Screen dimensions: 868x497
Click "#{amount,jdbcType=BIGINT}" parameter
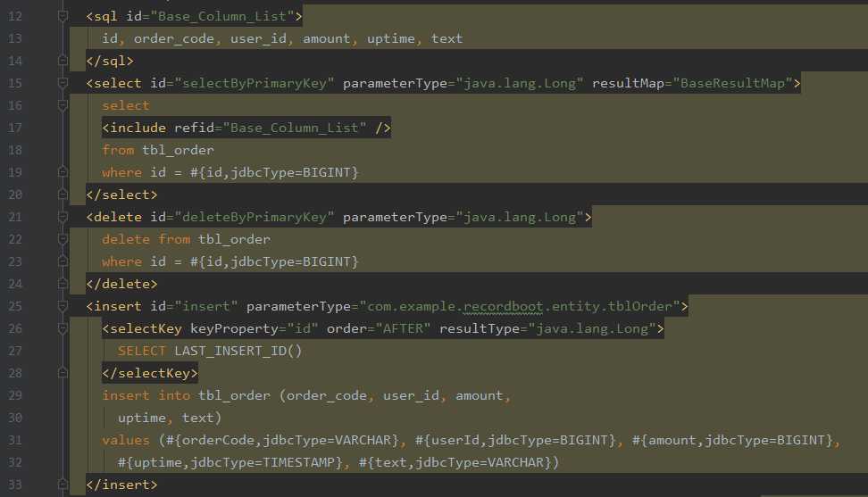732,440
